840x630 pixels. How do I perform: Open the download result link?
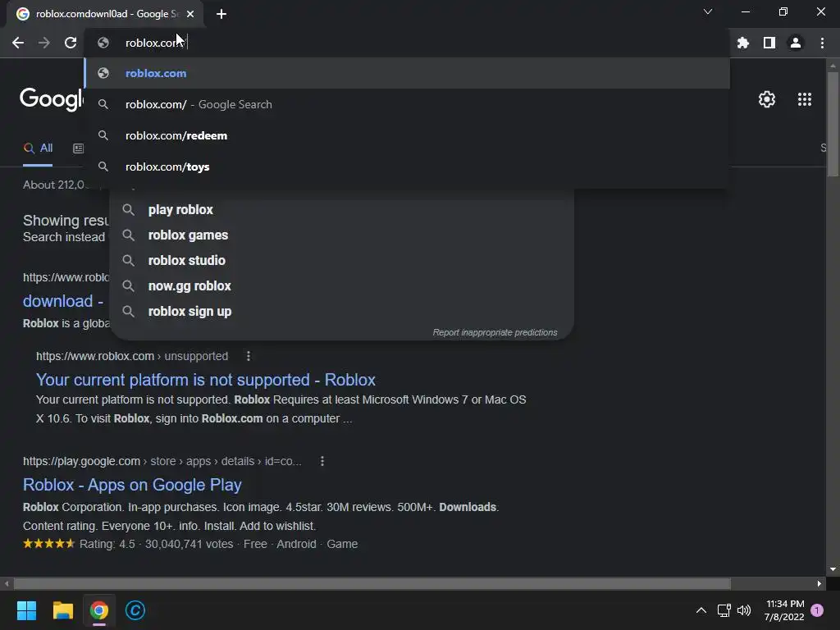[63, 301]
